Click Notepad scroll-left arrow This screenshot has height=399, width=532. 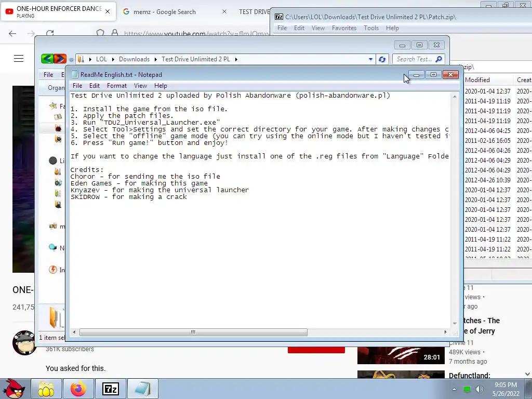(74, 332)
